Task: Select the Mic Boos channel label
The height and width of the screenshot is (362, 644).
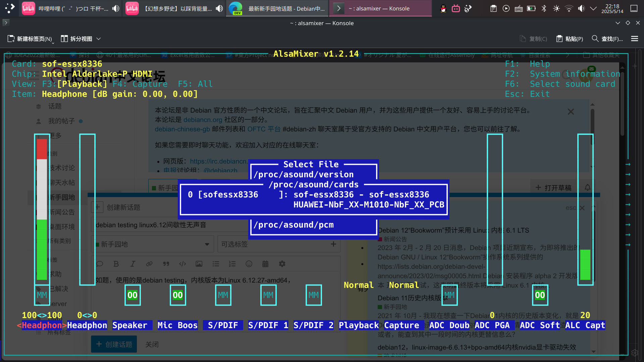Action: 178,325
